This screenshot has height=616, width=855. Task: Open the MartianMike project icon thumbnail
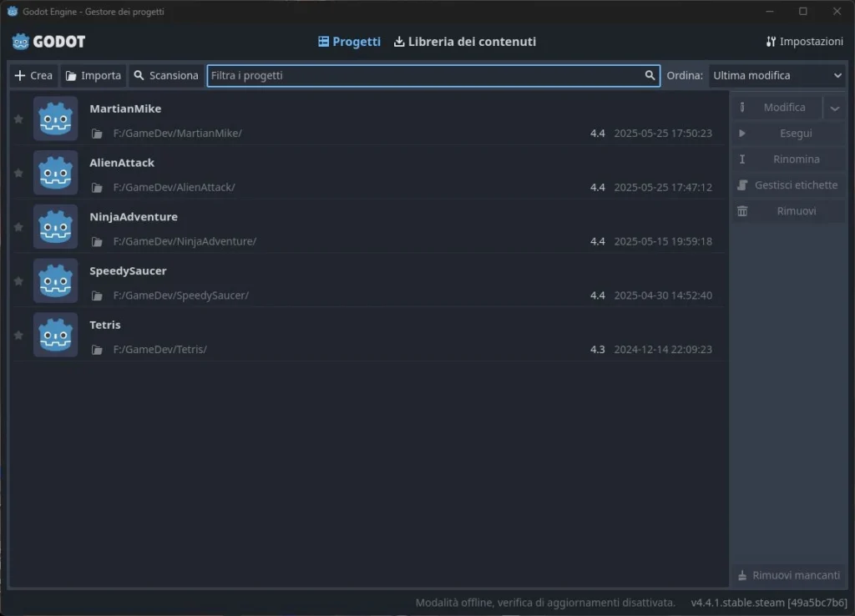tap(55, 119)
